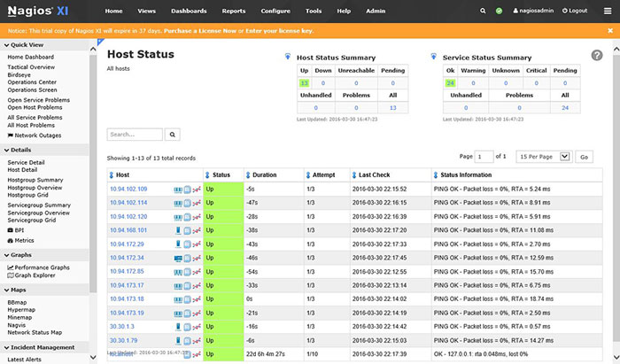This screenshot has width=620, height=364.
Task: Click into the Search text field
Action: tap(135, 135)
